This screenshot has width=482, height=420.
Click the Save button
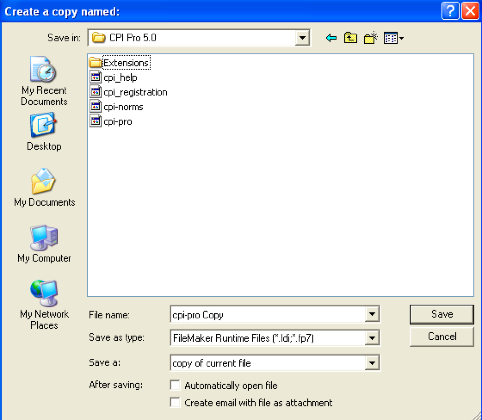(x=442, y=314)
